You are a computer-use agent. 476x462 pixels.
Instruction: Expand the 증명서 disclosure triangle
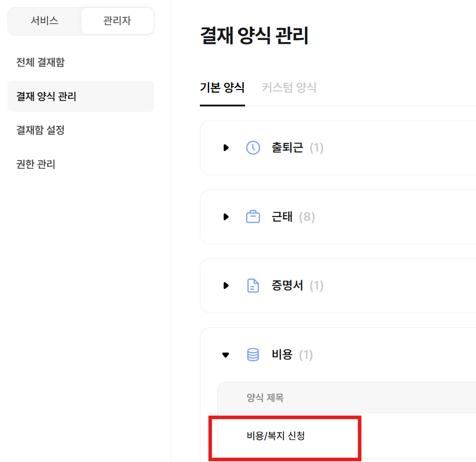[226, 286]
